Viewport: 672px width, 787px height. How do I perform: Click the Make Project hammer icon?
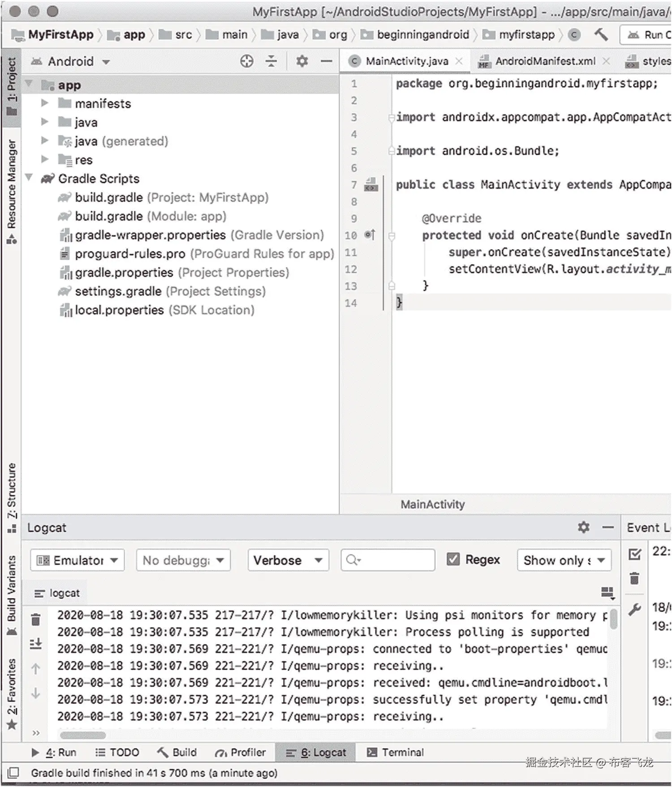click(601, 34)
